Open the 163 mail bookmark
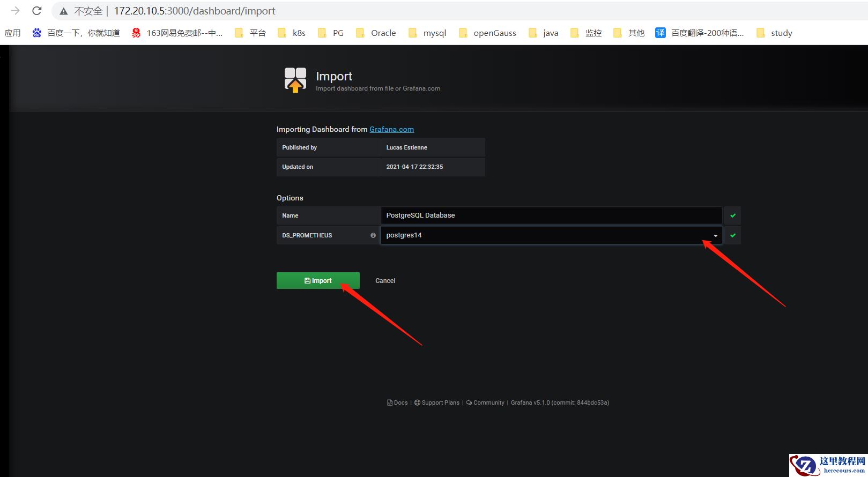 (177, 33)
